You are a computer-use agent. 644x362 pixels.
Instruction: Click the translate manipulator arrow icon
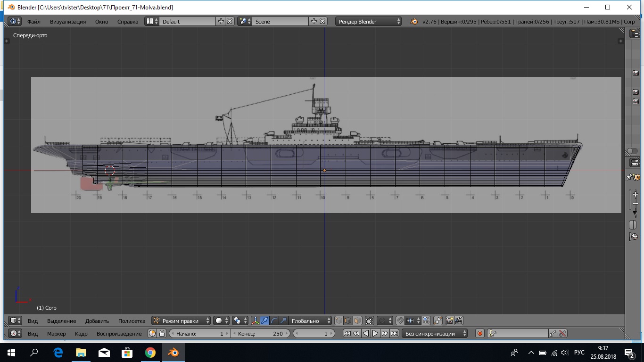(x=264, y=321)
